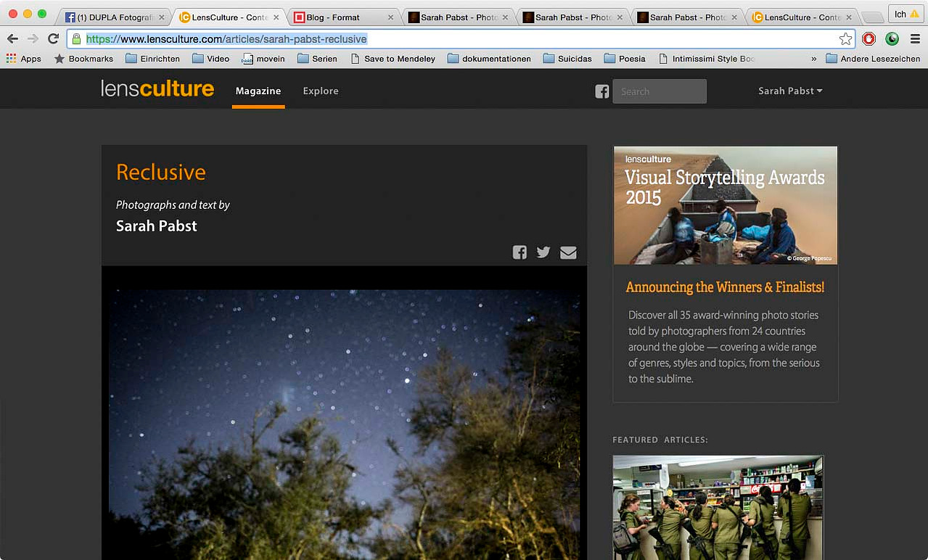Click the starry night sky photograph
Image resolution: width=928 pixels, height=560 pixels.
[344, 424]
